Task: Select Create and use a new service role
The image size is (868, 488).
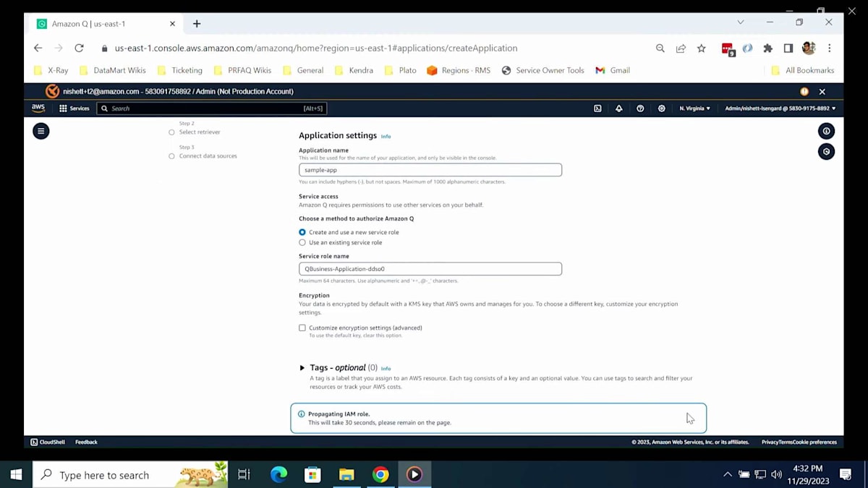Action: [302, 232]
